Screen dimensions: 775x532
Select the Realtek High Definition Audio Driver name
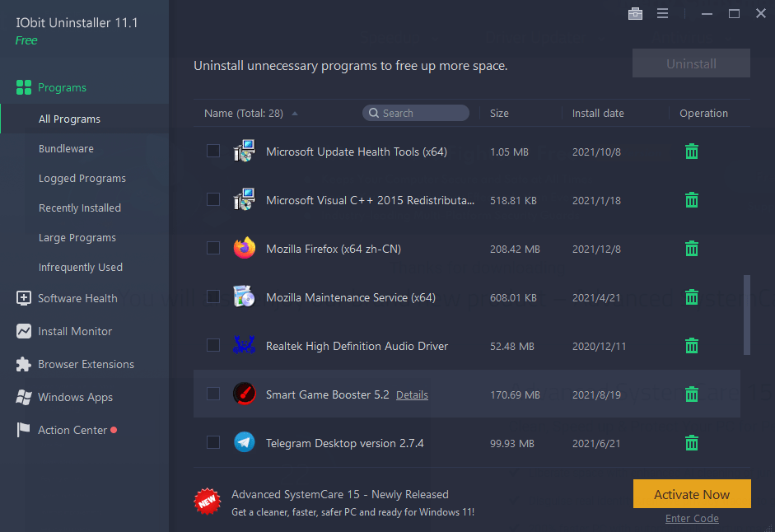click(357, 346)
